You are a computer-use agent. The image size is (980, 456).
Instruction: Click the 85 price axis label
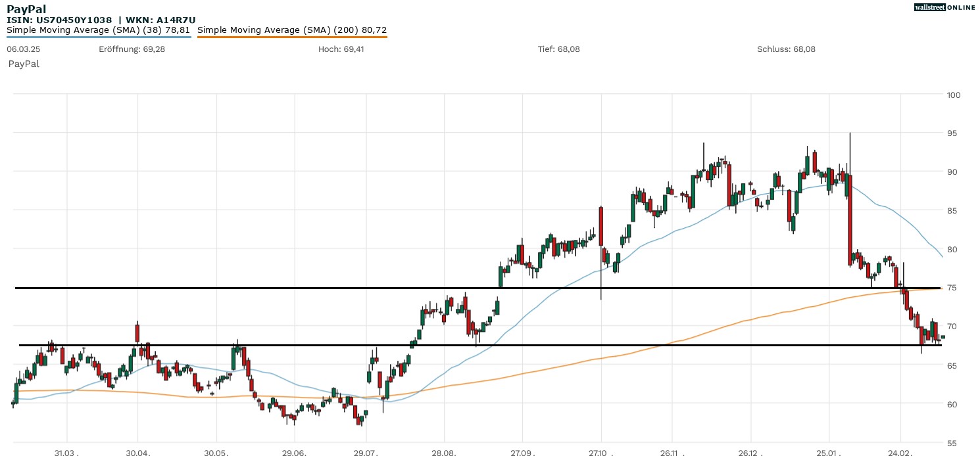(952, 211)
